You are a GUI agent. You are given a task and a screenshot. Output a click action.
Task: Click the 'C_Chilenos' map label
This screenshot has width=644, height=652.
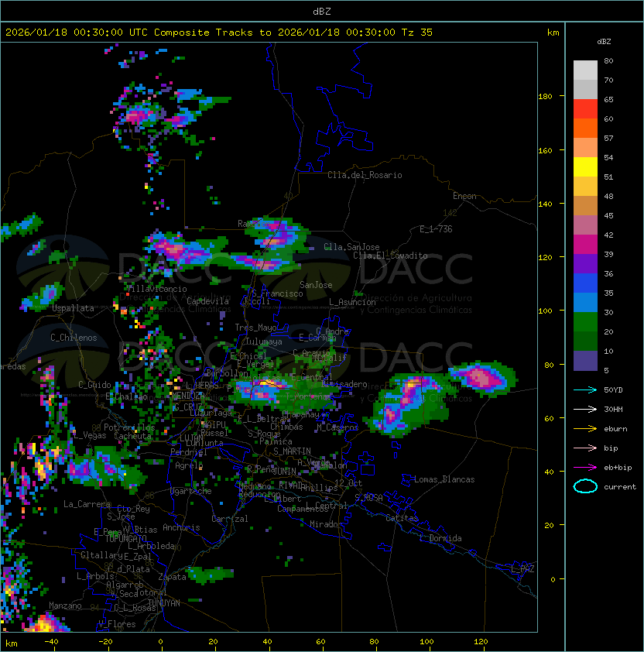[74, 338]
